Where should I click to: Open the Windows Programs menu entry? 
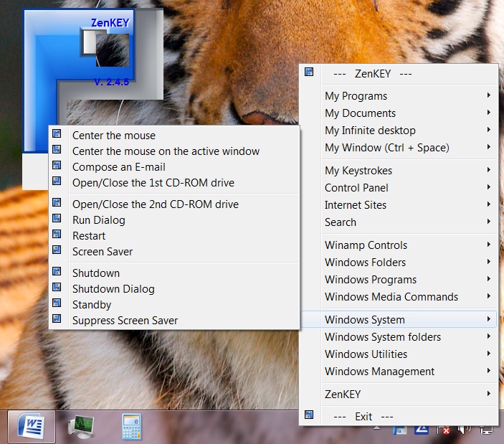[x=399, y=280]
